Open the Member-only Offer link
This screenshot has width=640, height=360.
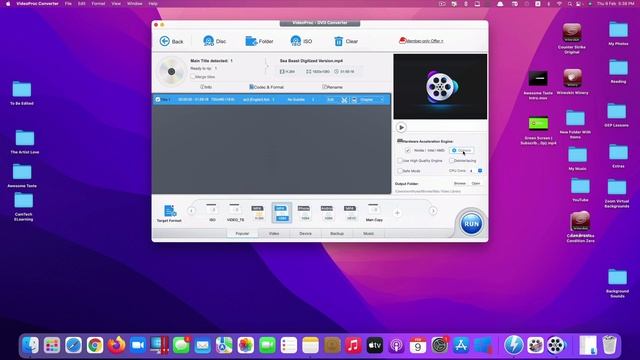(x=421, y=41)
